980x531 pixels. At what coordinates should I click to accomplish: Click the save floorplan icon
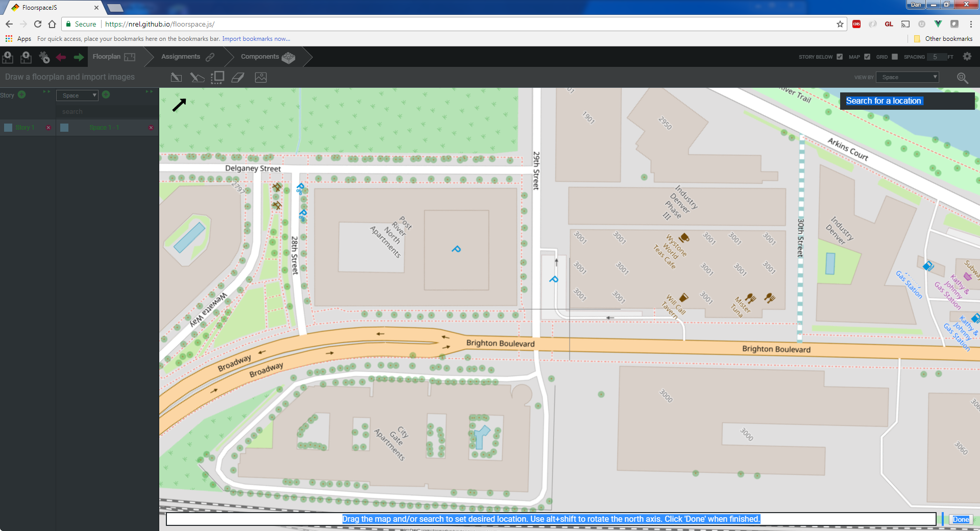(x=26, y=57)
